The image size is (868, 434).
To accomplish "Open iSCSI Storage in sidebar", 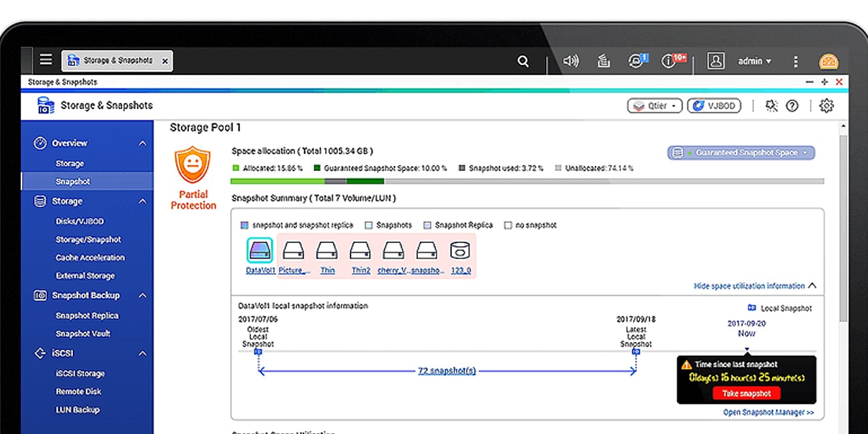I will point(80,373).
